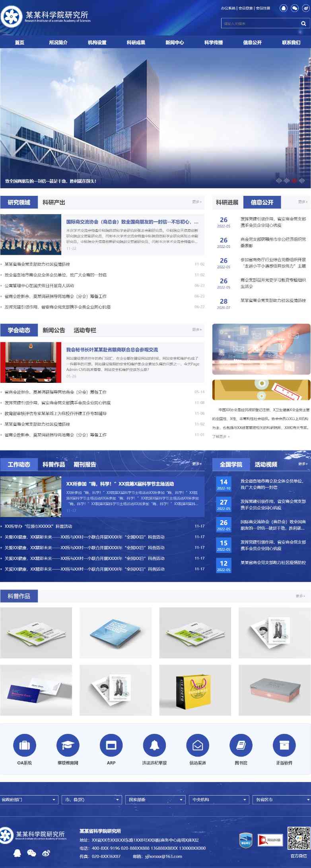Open the 信访渠道 envelope icon
Image resolution: width=311 pixels, height=868 pixels.
click(198, 745)
